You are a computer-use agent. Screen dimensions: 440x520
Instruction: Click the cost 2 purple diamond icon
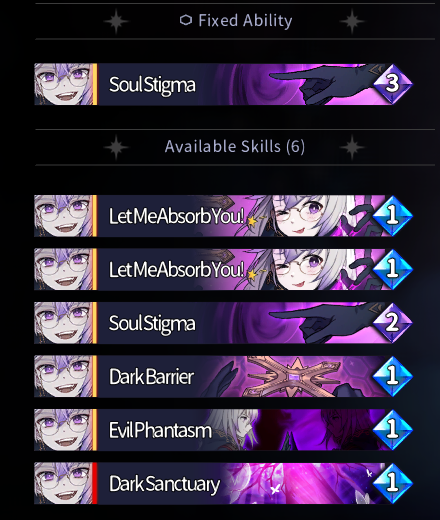tap(393, 322)
